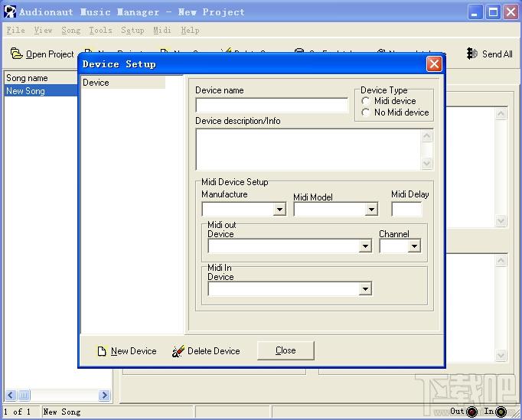Open the View menu
522x420 pixels.
(x=43, y=31)
